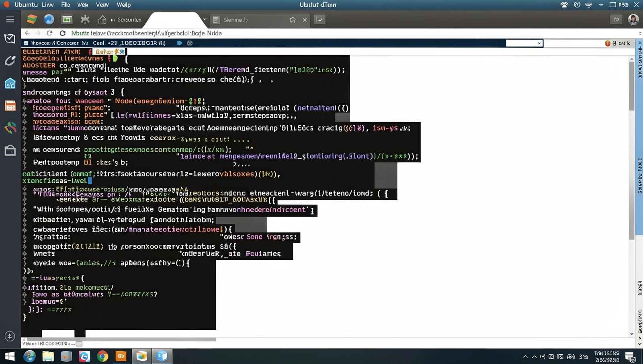Toggle fold arrow on 'wnets' line
Viewport: 643px width, 364px height.
click(25, 254)
